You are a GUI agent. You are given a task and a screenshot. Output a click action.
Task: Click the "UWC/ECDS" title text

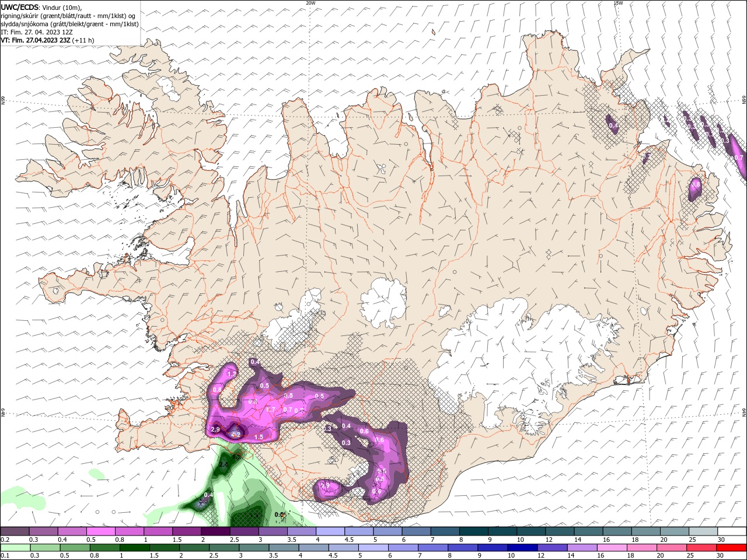[20, 6]
